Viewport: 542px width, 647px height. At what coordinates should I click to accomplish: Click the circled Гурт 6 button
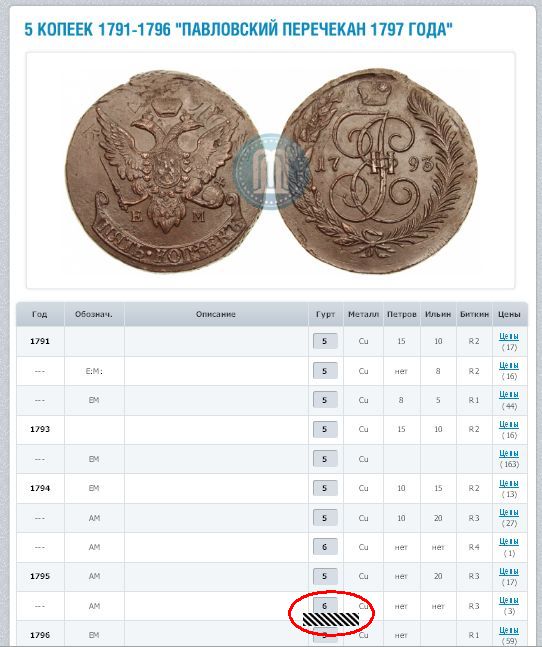pos(325,605)
